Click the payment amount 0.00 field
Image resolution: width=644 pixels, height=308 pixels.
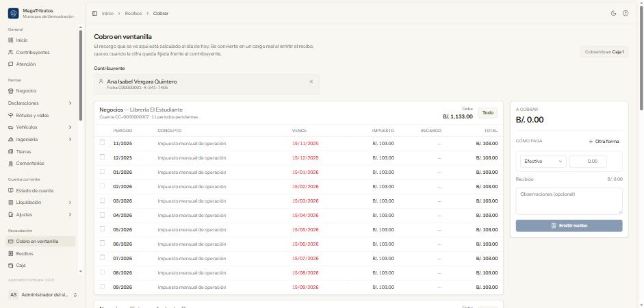pyautogui.click(x=588, y=162)
